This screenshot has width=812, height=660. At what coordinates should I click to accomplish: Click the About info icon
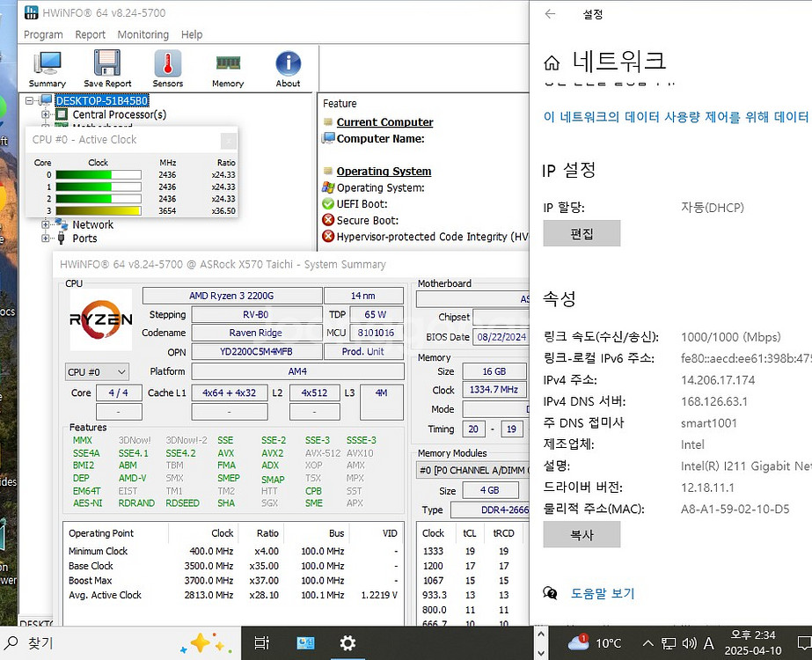click(288, 69)
